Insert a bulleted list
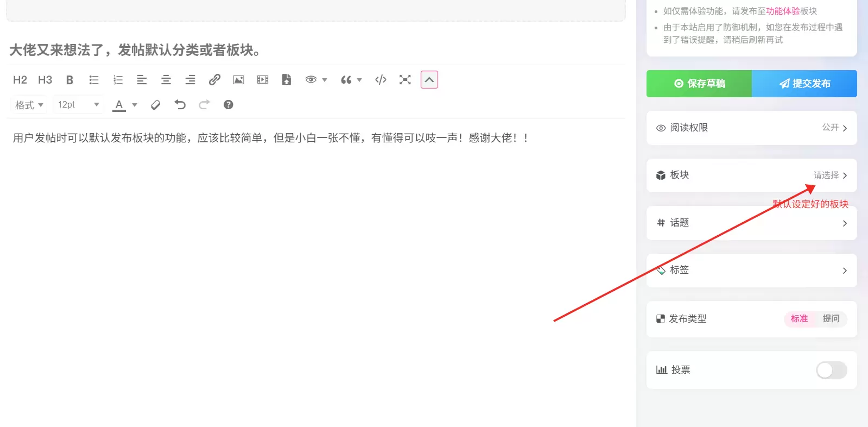 (93, 80)
